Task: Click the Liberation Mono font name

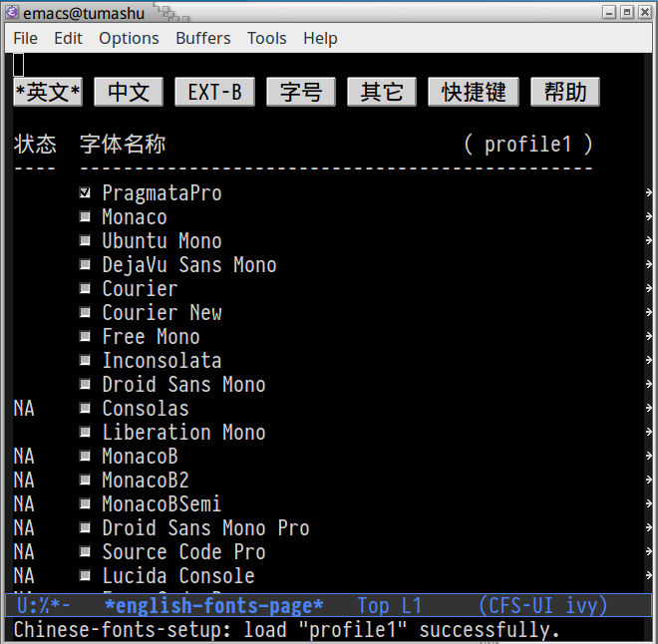Action: (183, 432)
